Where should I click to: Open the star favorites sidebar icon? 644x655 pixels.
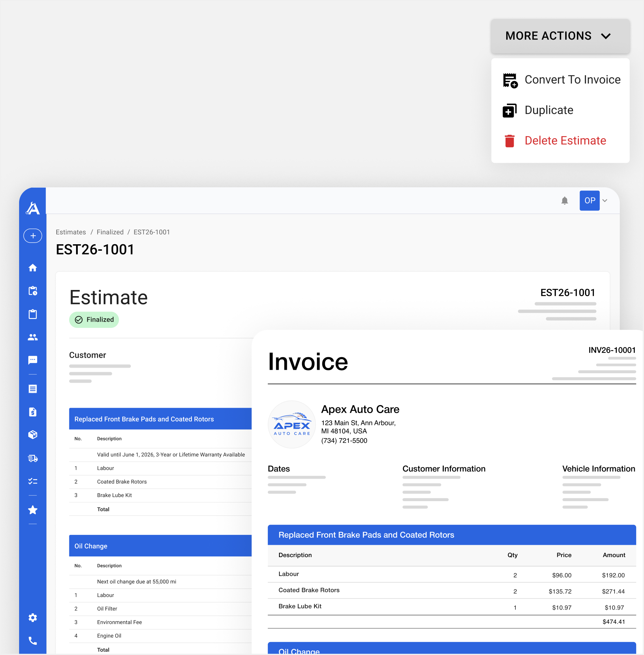coord(33,510)
